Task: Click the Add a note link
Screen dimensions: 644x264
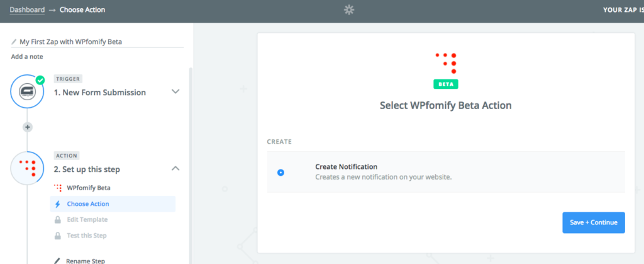Action: (x=26, y=56)
